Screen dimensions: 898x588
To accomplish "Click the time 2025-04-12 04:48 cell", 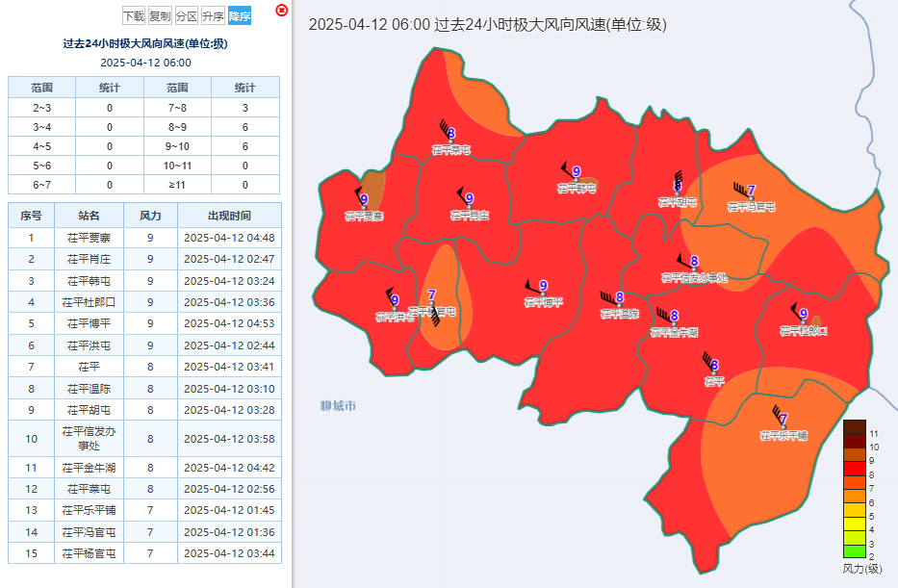I will [x=230, y=238].
